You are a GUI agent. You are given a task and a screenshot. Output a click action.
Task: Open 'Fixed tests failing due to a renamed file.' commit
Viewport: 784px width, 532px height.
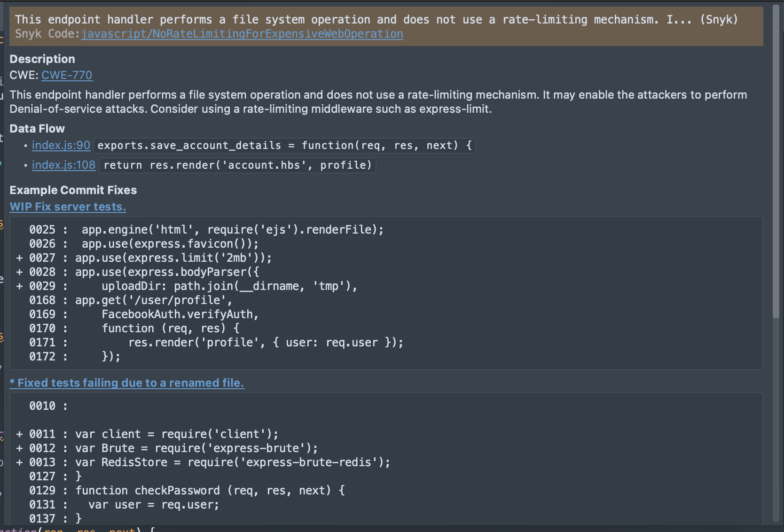[127, 383]
